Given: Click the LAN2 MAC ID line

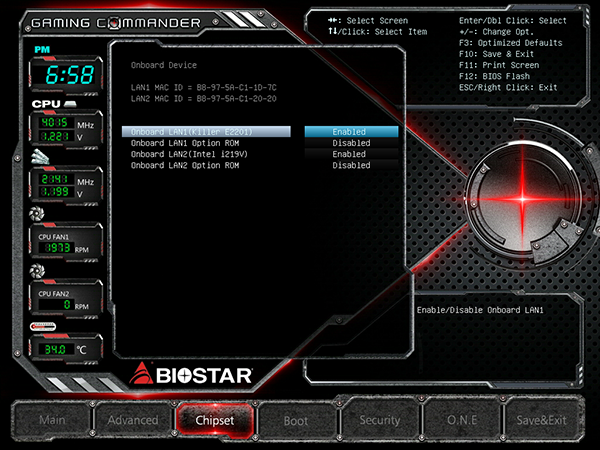Looking at the screenshot, I should (204, 99).
